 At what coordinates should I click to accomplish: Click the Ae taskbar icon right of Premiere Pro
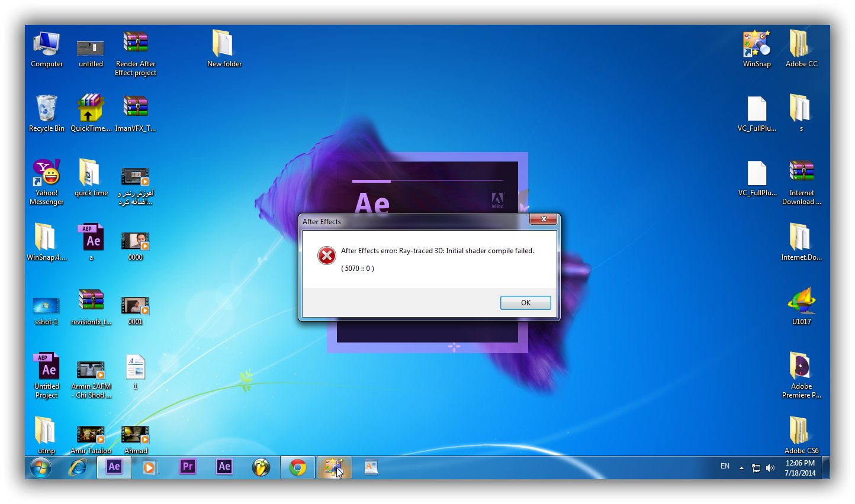224,467
